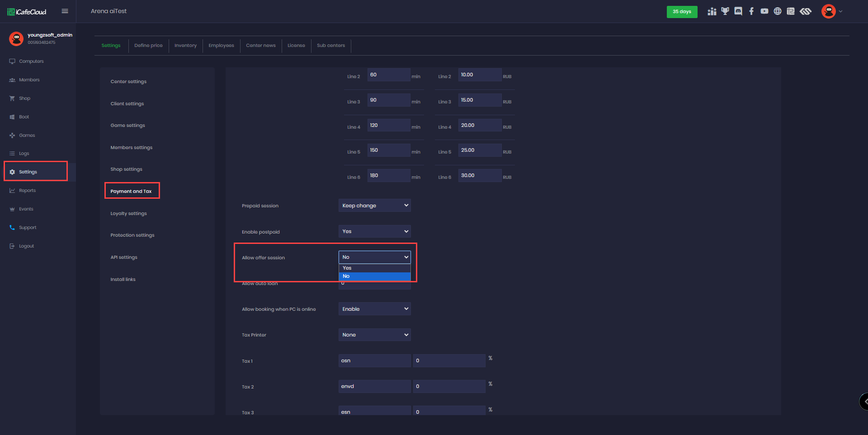The image size is (868, 435).
Task: Toggle the hamburger sidebar menu
Action: (x=65, y=11)
